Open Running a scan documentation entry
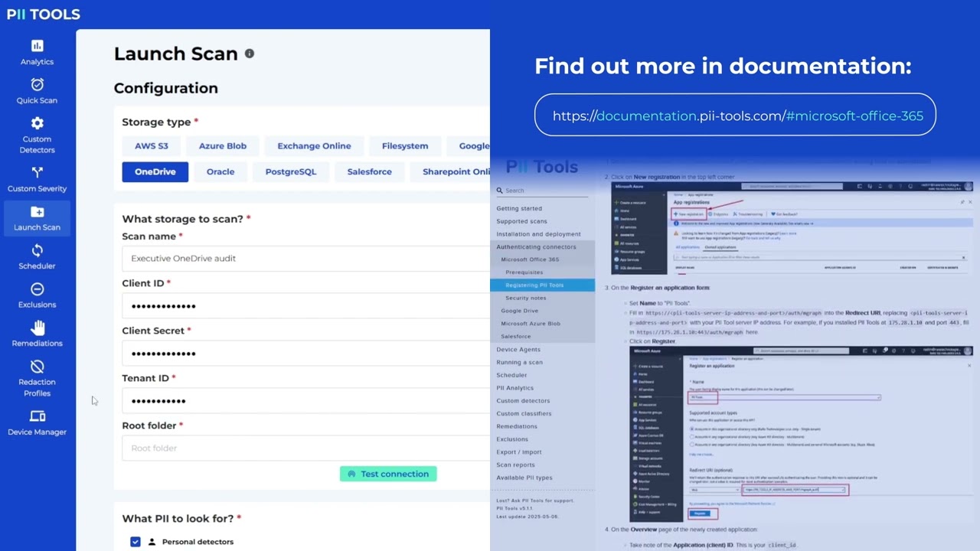980x551 pixels. pyautogui.click(x=519, y=363)
